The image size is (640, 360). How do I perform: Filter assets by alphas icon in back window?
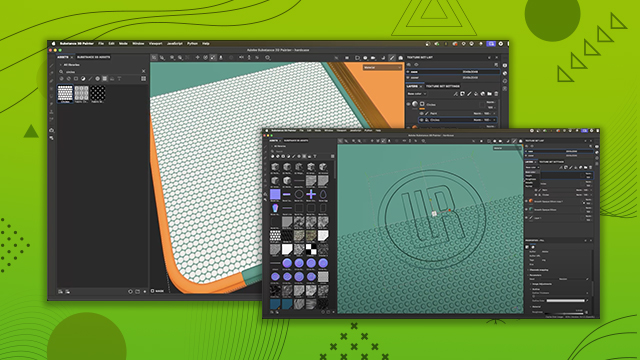tap(98, 78)
